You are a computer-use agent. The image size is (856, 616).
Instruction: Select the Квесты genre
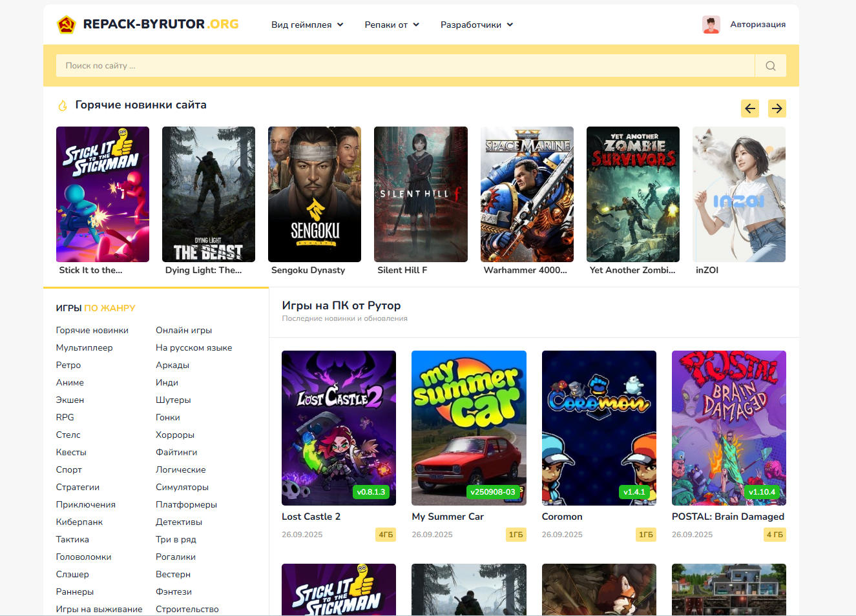pyautogui.click(x=71, y=452)
